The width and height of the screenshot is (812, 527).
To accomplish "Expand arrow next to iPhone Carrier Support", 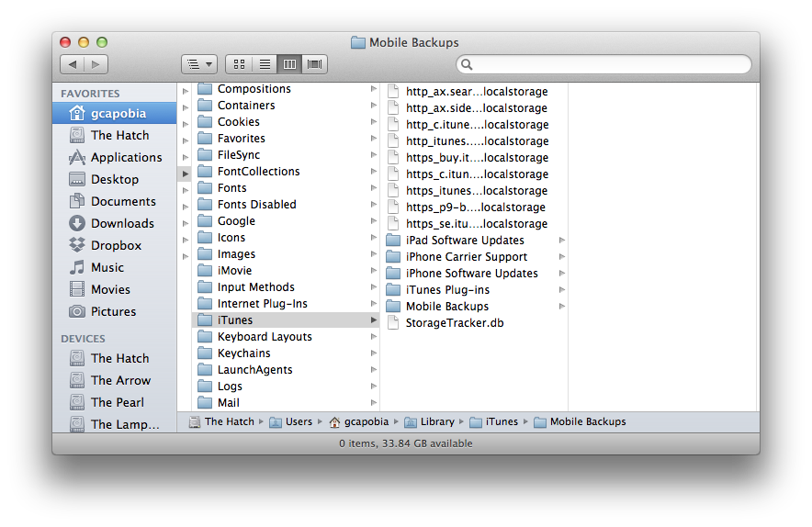I will (x=562, y=257).
